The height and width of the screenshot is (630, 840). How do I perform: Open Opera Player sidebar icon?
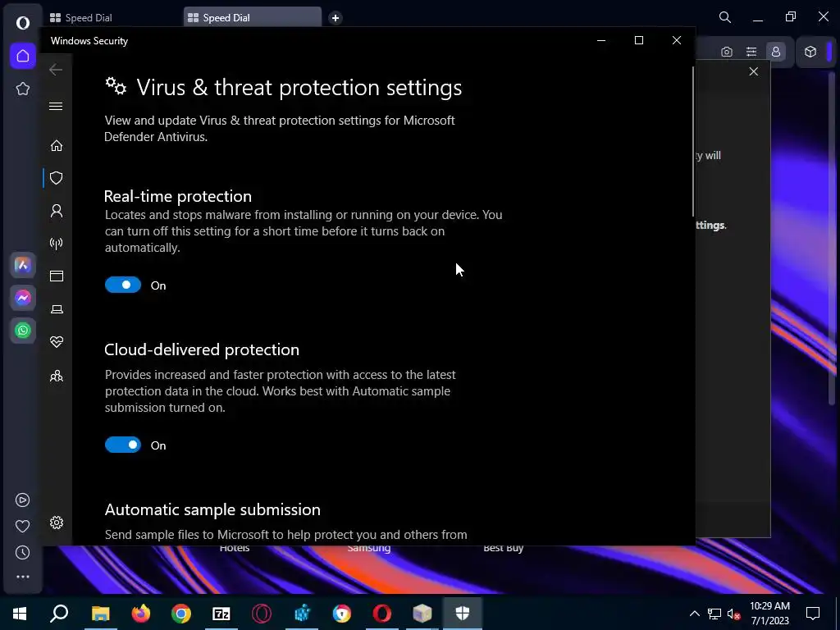(x=22, y=500)
